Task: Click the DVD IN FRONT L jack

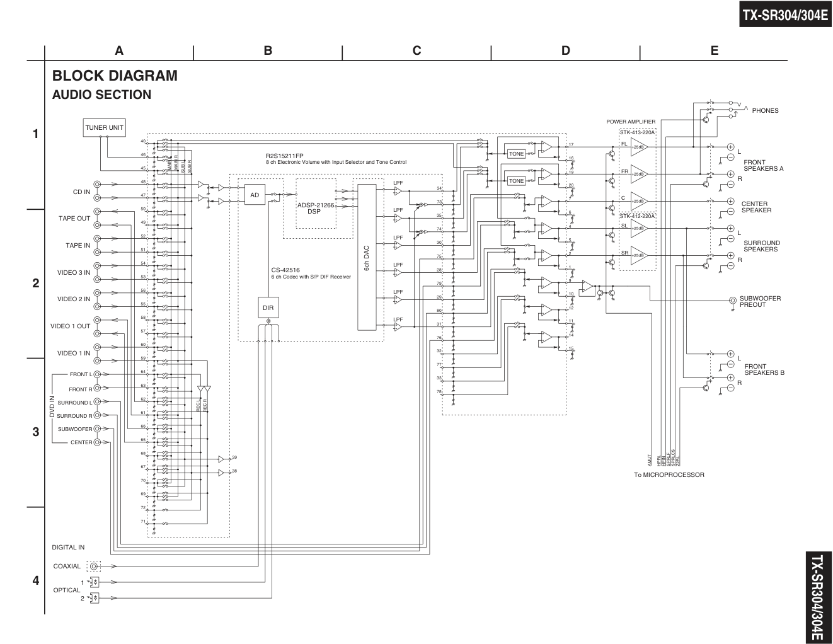Action: pos(98,374)
